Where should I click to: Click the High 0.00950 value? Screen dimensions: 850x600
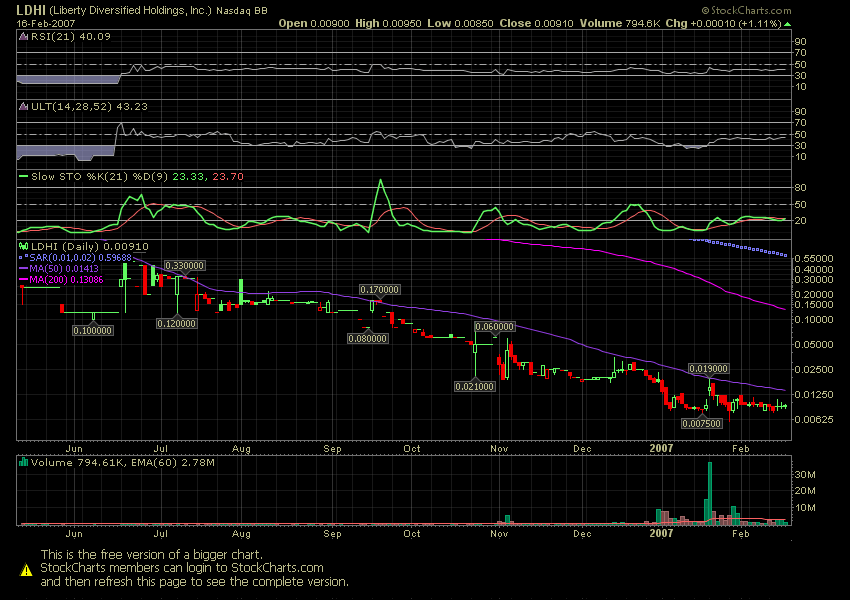pyautogui.click(x=388, y=23)
